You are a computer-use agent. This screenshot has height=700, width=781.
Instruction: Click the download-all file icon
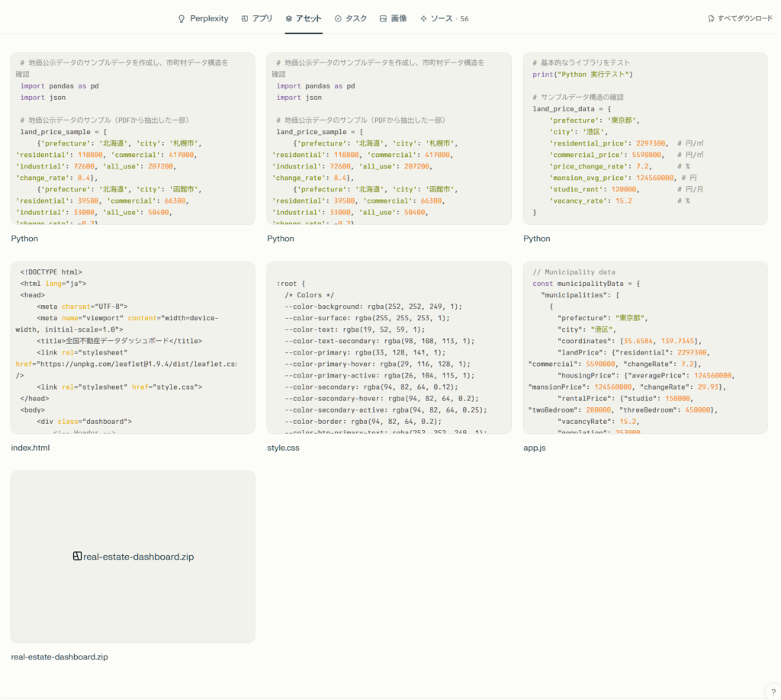(x=711, y=18)
